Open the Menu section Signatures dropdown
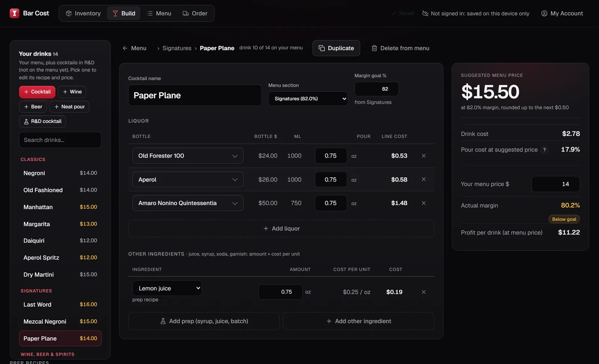 click(x=308, y=99)
